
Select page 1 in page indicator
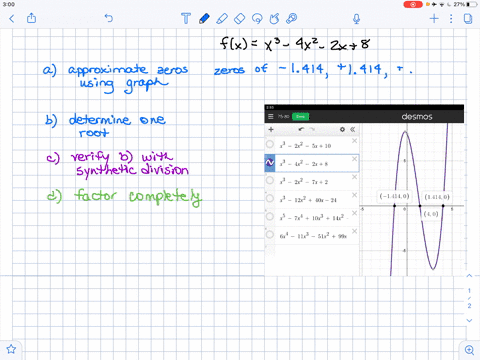coord(469,290)
